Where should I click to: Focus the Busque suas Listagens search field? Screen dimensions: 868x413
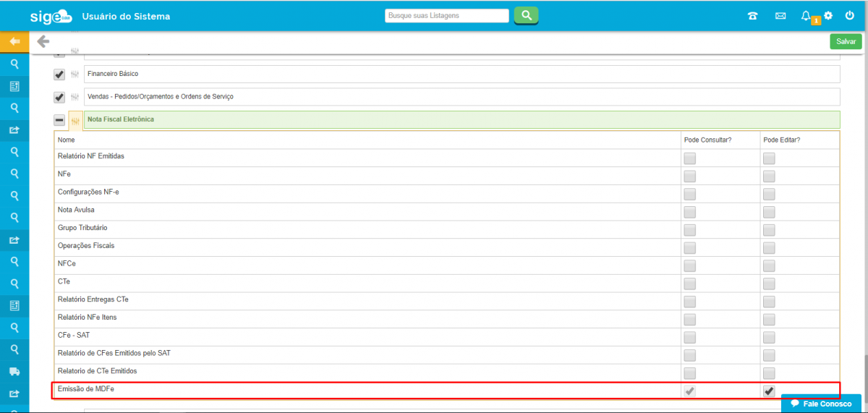(x=447, y=15)
